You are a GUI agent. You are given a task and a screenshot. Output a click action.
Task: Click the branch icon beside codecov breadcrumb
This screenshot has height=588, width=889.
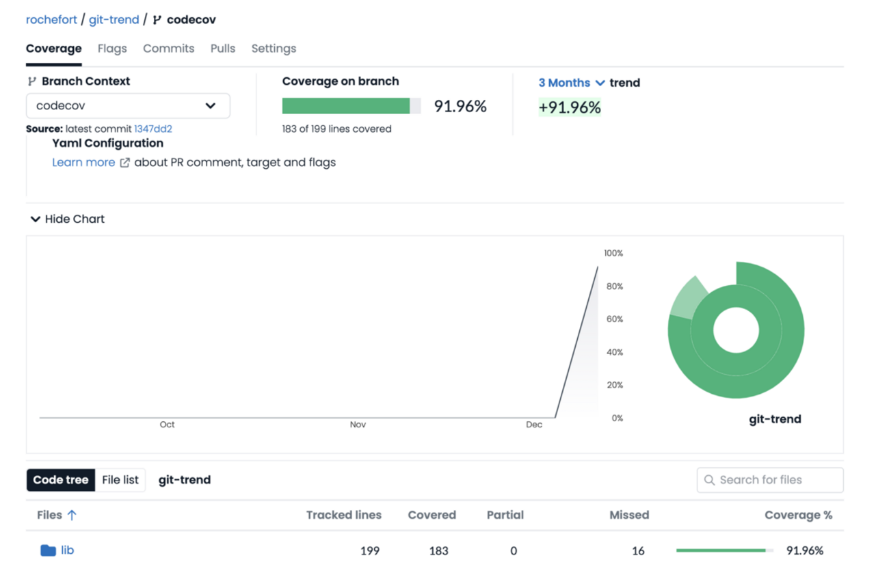[x=157, y=21]
